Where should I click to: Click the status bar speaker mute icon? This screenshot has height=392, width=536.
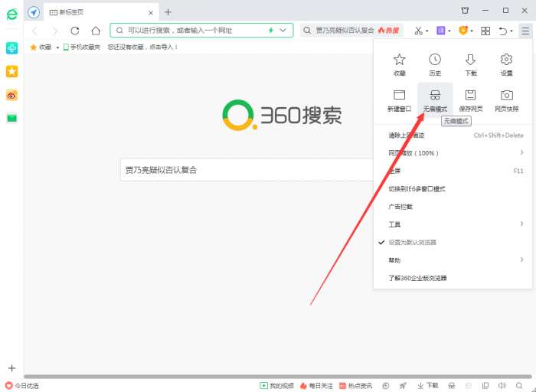pyautogui.click(x=502, y=386)
